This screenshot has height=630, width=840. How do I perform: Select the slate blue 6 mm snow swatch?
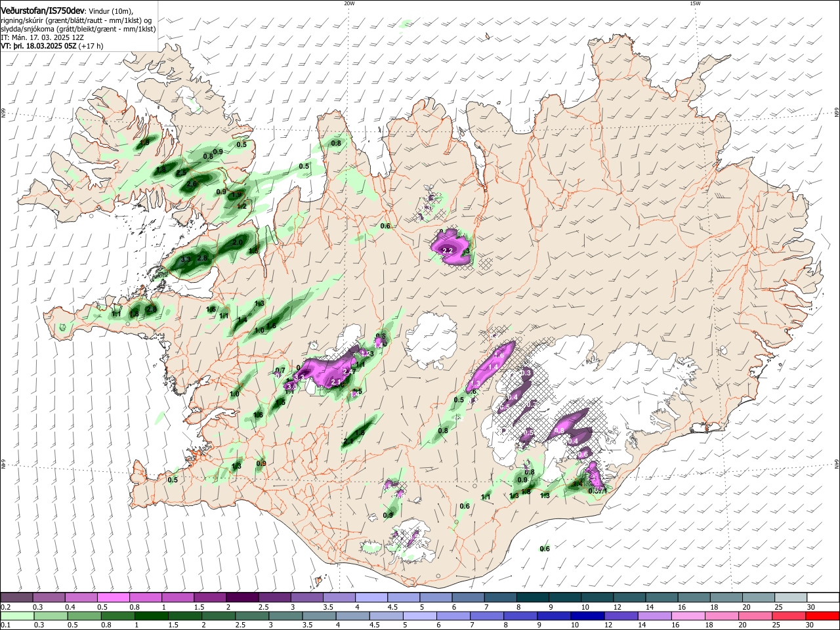tap(469, 598)
